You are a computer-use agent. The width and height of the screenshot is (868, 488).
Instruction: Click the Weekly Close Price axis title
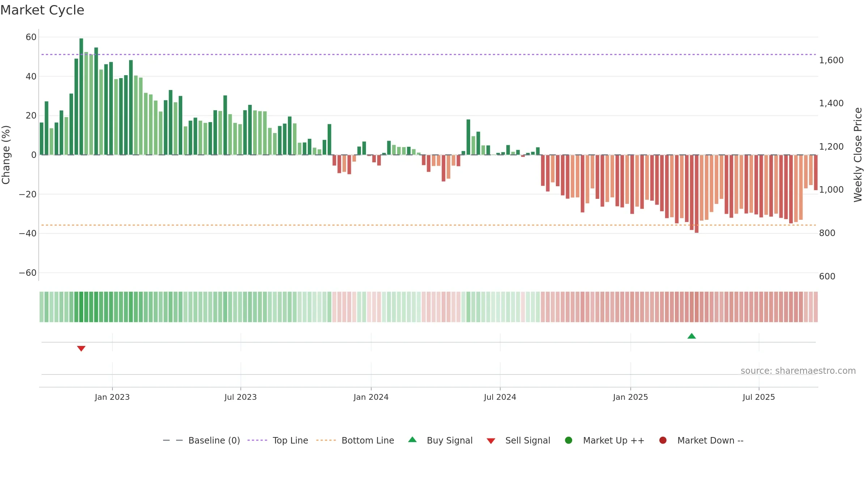tap(858, 155)
